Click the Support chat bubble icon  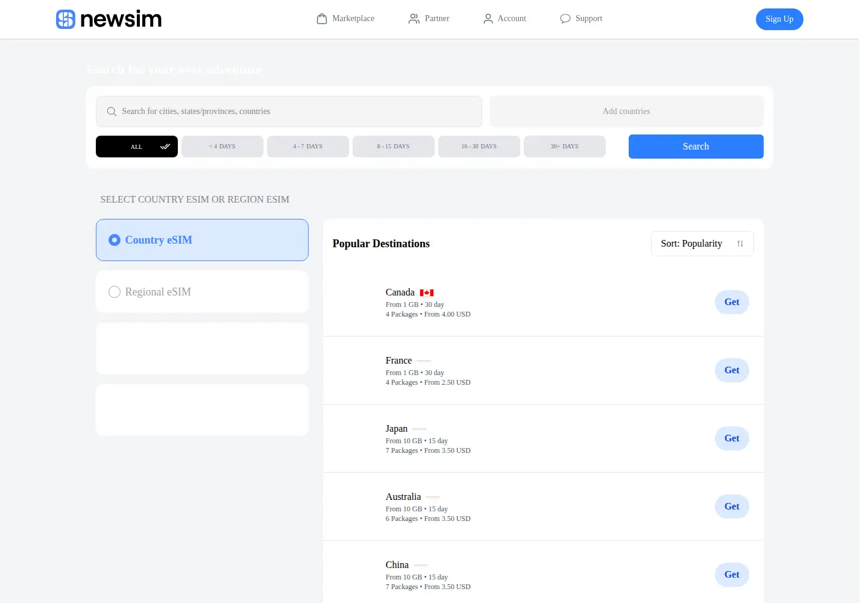click(565, 19)
